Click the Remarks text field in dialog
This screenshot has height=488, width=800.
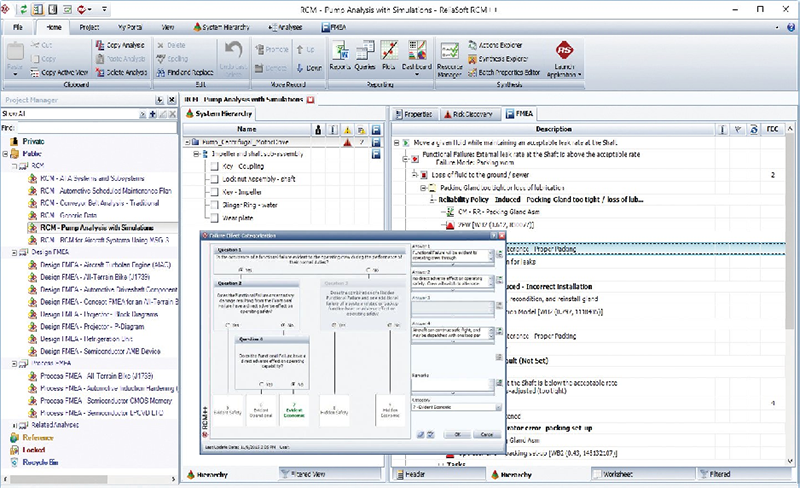click(x=452, y=384)
